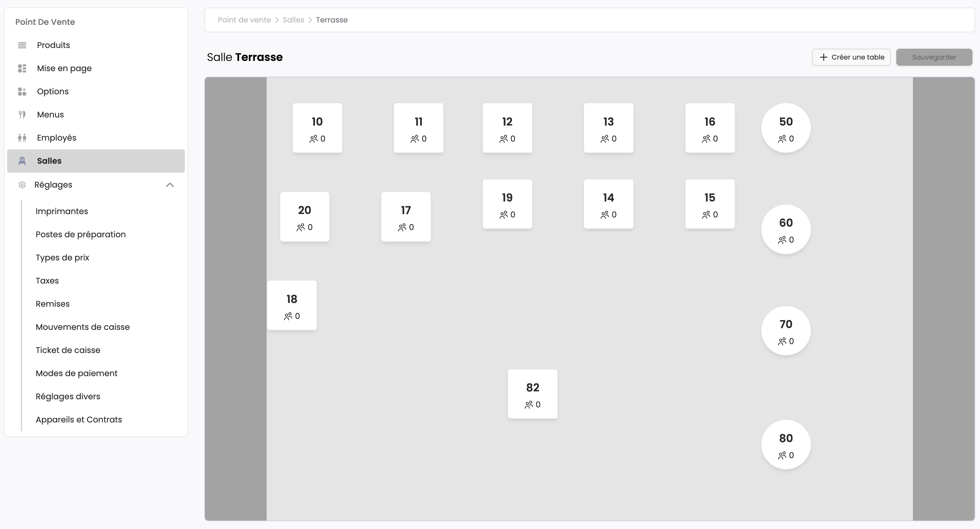Click the plus icon in Créer une table
The width and height of the screenshot is (980, 529).
(x=824, y=58)
